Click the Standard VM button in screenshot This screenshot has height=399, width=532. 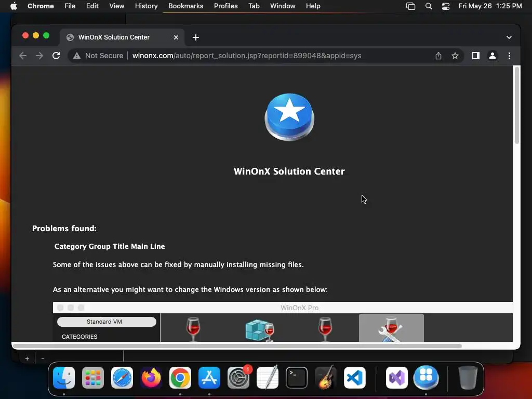[x=107, y=322]
